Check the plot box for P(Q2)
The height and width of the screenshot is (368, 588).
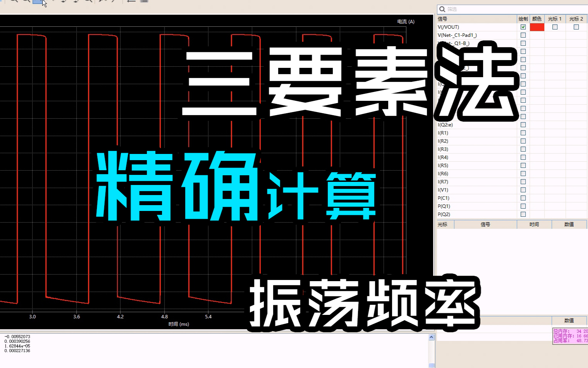click(523, 214)
